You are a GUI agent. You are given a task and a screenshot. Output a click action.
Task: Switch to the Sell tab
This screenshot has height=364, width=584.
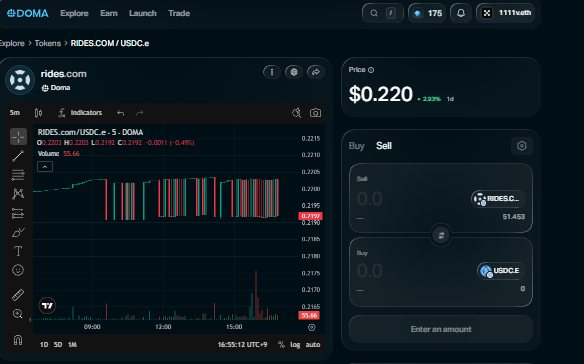tap(384, 146)
